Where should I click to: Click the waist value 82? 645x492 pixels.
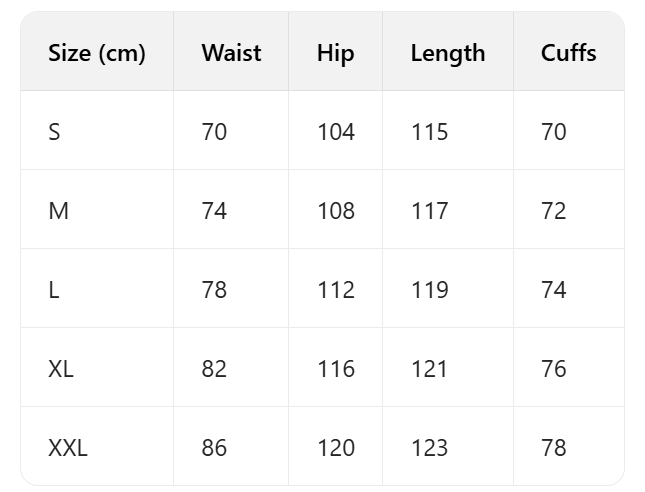(x=214, y=369)
